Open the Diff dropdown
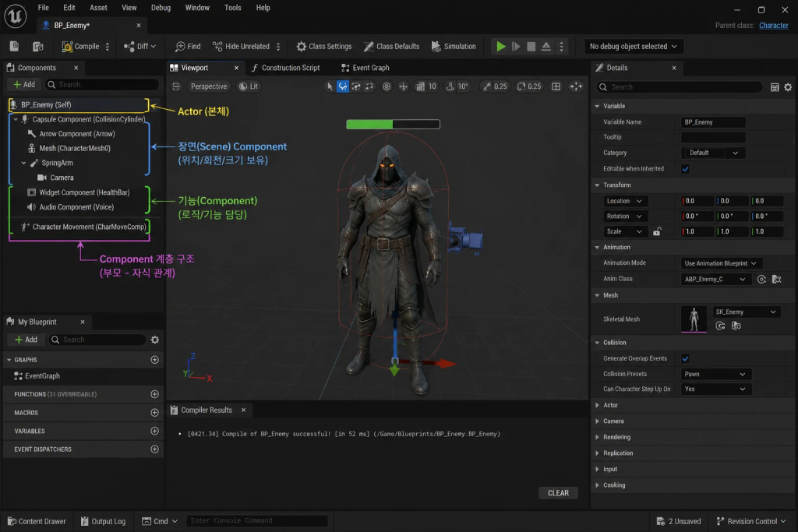This screenshot has height=532, width=798. [140, 46]
